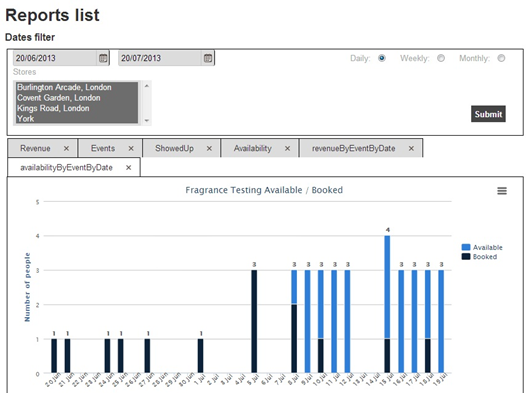Select the Daily radio button
The image size is (526, 393).
point(382,58)
